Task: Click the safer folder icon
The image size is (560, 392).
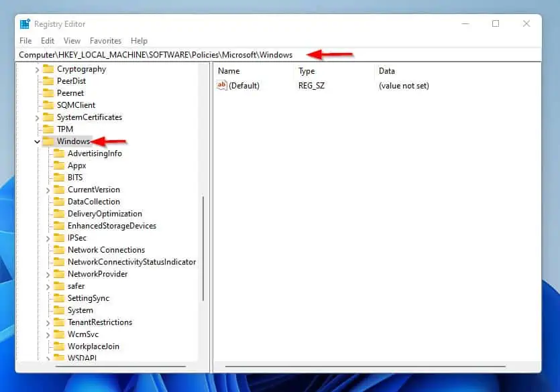Action: tap(59, 286)
